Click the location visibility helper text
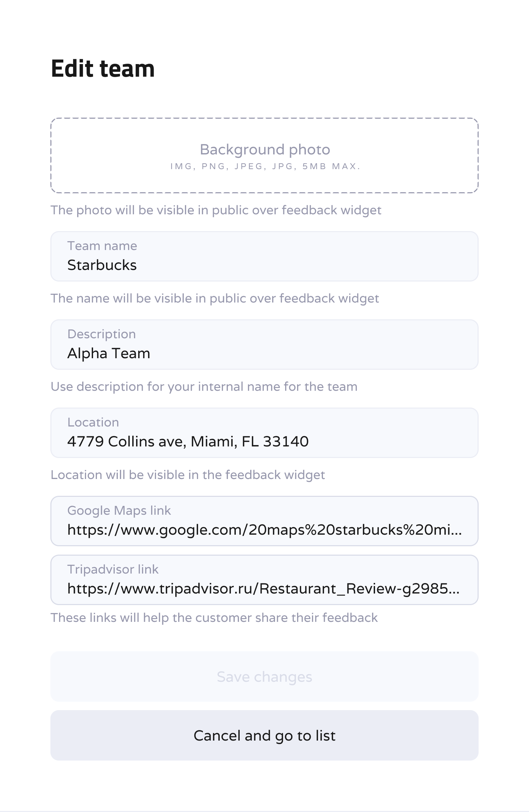Image resolution: width=529 pixels, height=812 pixels. pos(188,475)
